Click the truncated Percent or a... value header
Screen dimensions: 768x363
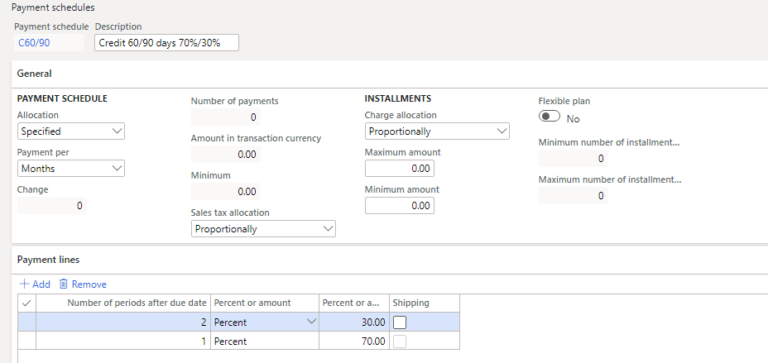(x=354, y=303)
